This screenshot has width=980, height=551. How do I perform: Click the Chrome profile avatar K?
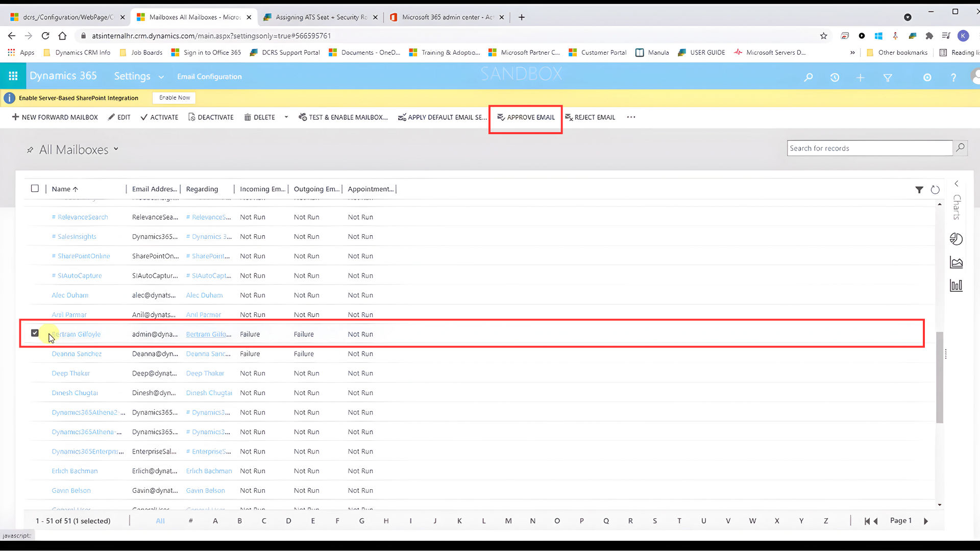(x=963, y=36)
